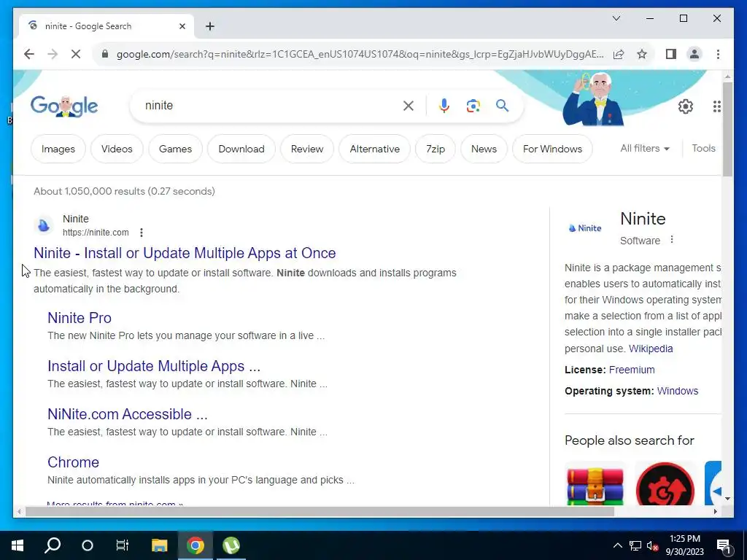Screen dimensions: 747x560
Task: Open Task View
Action: tap(123, 545)
